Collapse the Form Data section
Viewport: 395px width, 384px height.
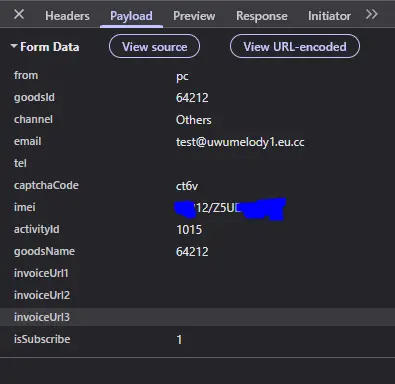pyautogui.click(x=14, y=46)
